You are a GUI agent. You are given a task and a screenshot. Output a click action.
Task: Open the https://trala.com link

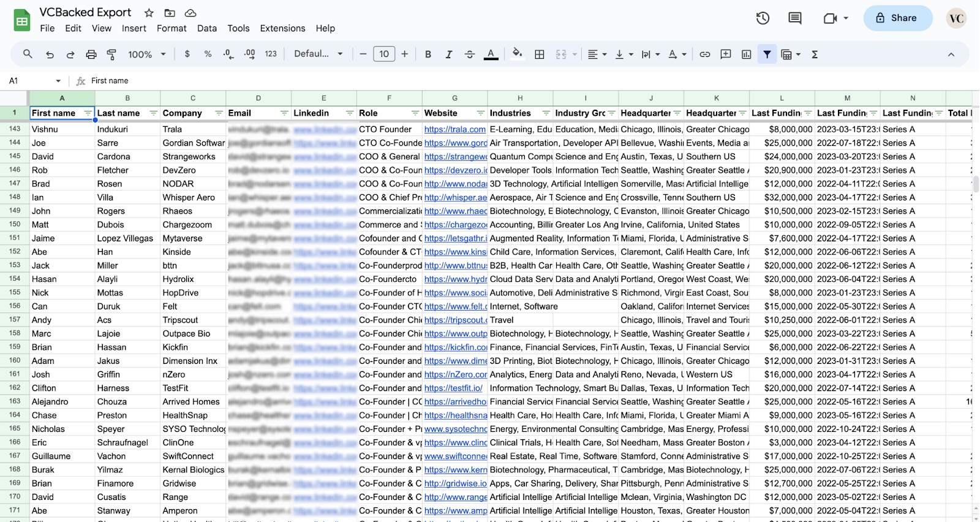click(x=454, y=129)
